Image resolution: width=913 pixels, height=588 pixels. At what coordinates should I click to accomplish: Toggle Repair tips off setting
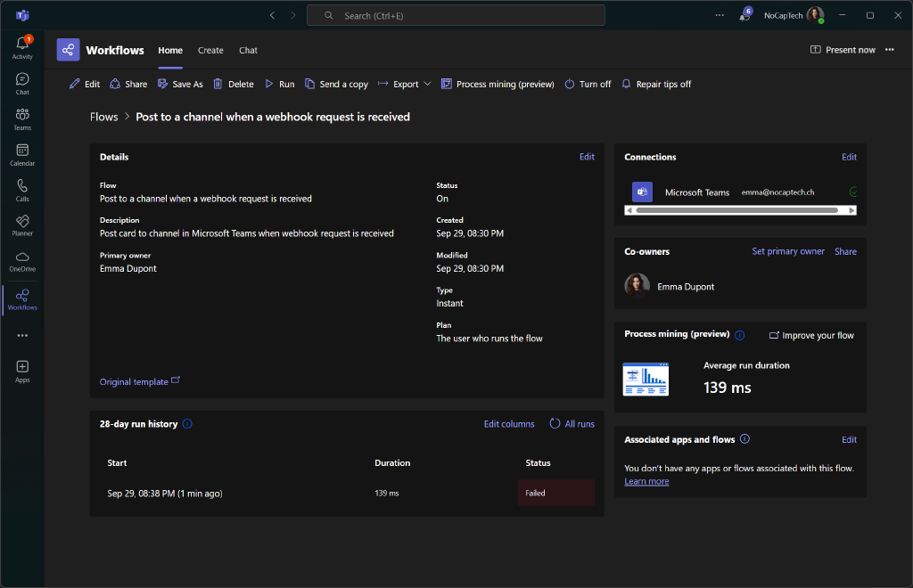pyautogui.click(x=656, y=85)
